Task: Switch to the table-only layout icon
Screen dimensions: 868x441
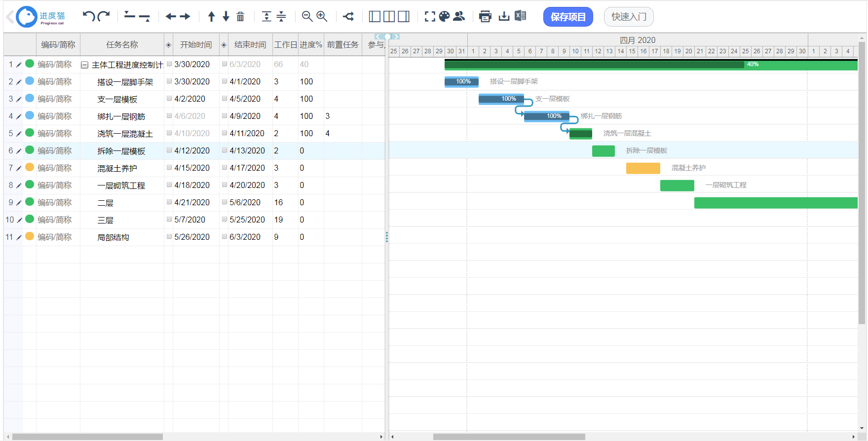Action: coord(375,16)
